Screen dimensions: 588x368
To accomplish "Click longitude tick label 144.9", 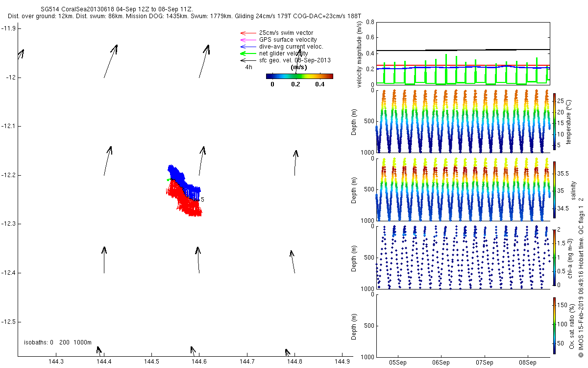I will (x=343, y=362).
